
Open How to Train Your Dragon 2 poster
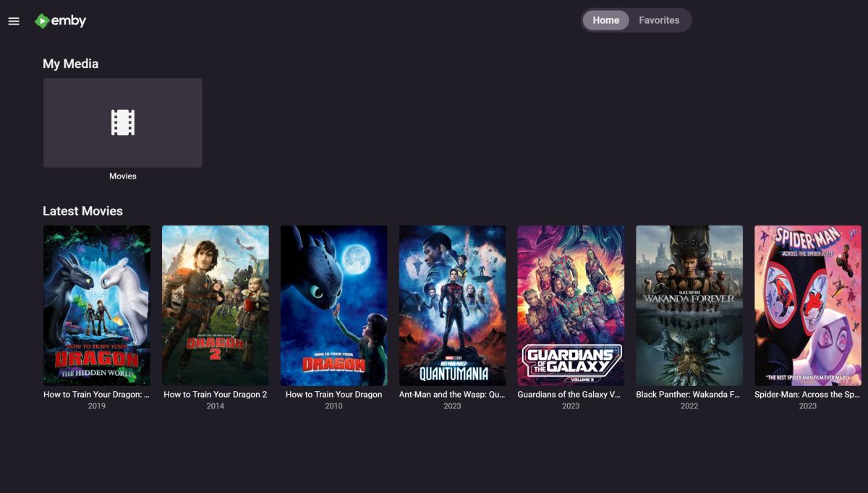[216, 306]
